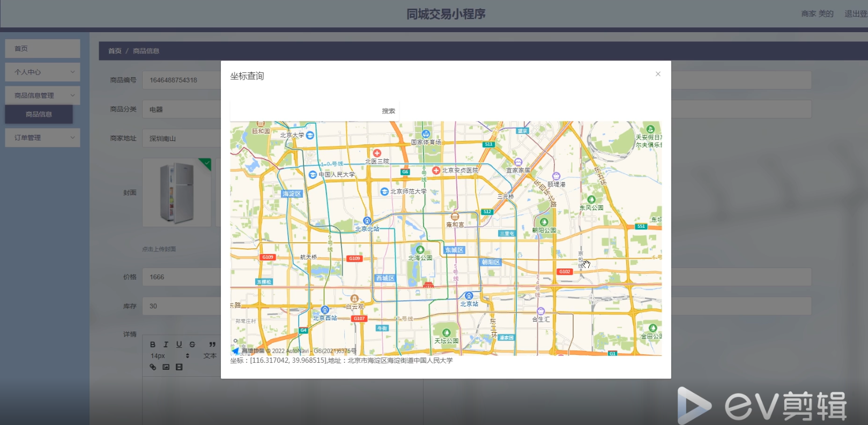This screenshot has width=868, height=425.
Task: Select 朝阳公园 park marker
Action: coord(544,222)
